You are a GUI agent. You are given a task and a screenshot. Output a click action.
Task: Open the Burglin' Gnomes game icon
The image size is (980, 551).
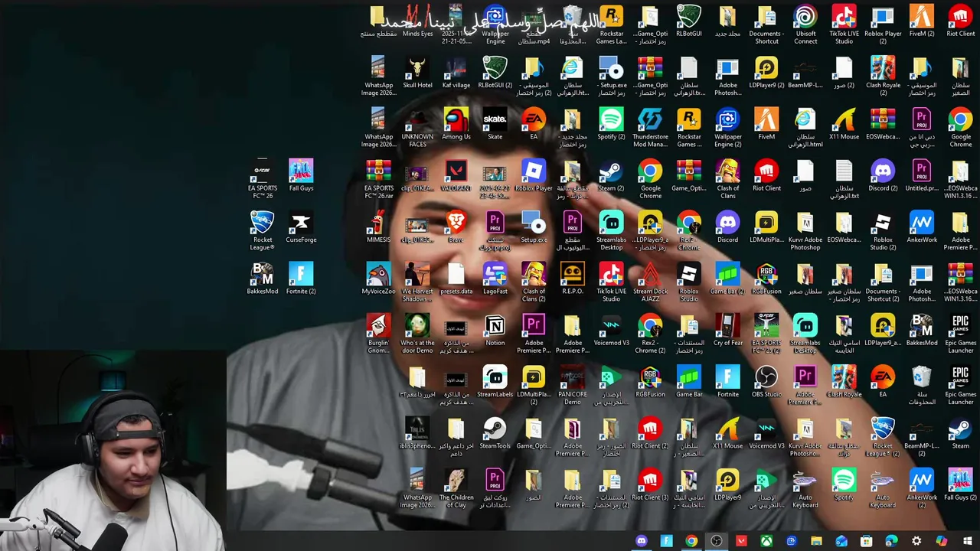(378, 334)
